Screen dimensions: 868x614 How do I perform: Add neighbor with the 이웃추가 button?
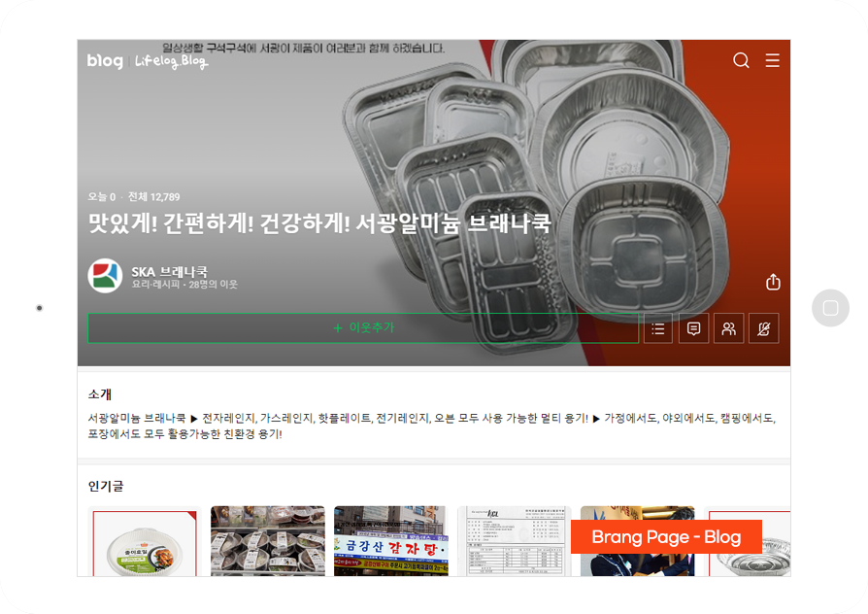[x=363, y=328]
